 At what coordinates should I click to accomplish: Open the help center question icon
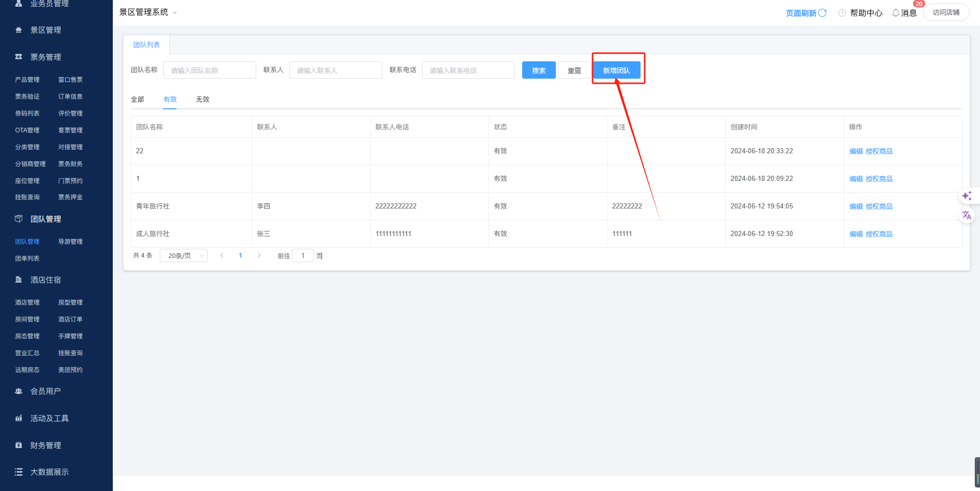842,13
